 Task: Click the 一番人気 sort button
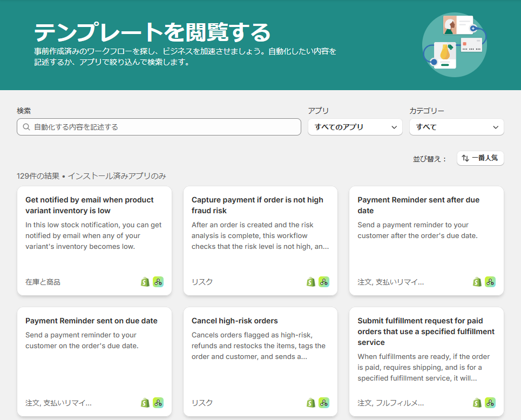point(480,158)
